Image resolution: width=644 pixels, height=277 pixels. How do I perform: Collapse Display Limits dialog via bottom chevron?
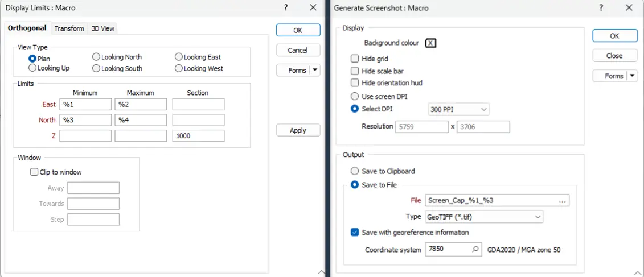coord(321,272)
